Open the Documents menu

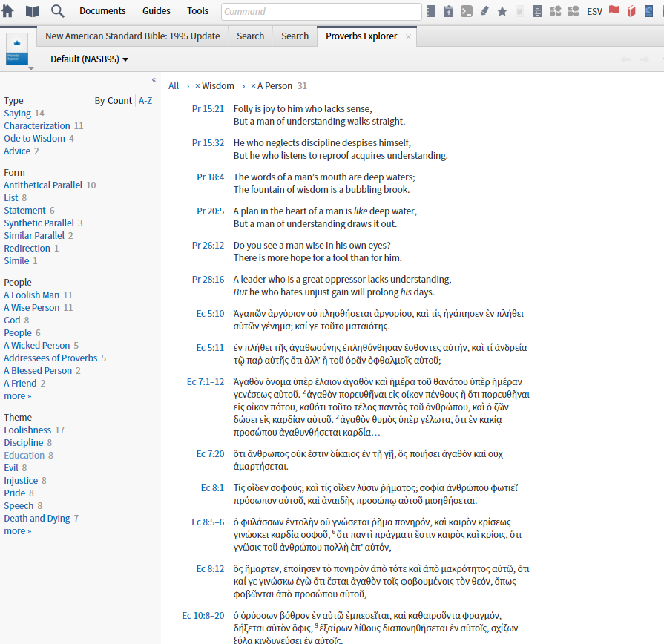click(102, 11)
